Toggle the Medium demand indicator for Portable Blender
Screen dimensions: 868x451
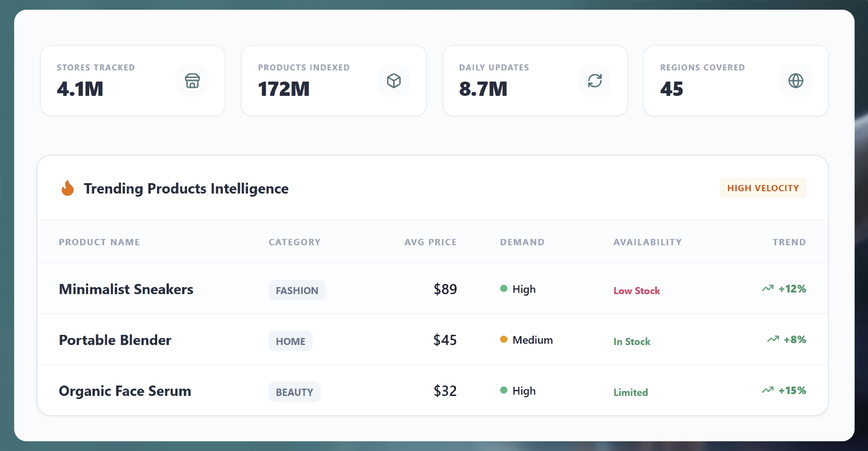coord(504,340)
